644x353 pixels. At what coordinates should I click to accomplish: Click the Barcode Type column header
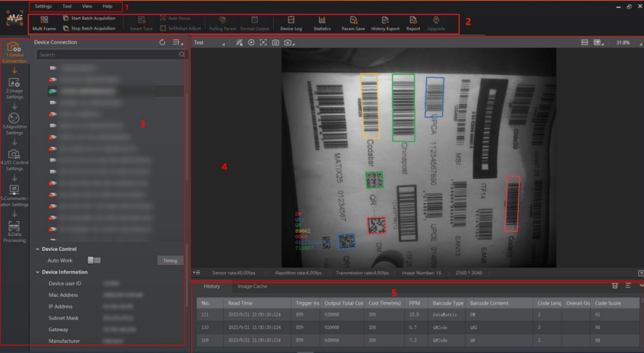tap(448, 303)
